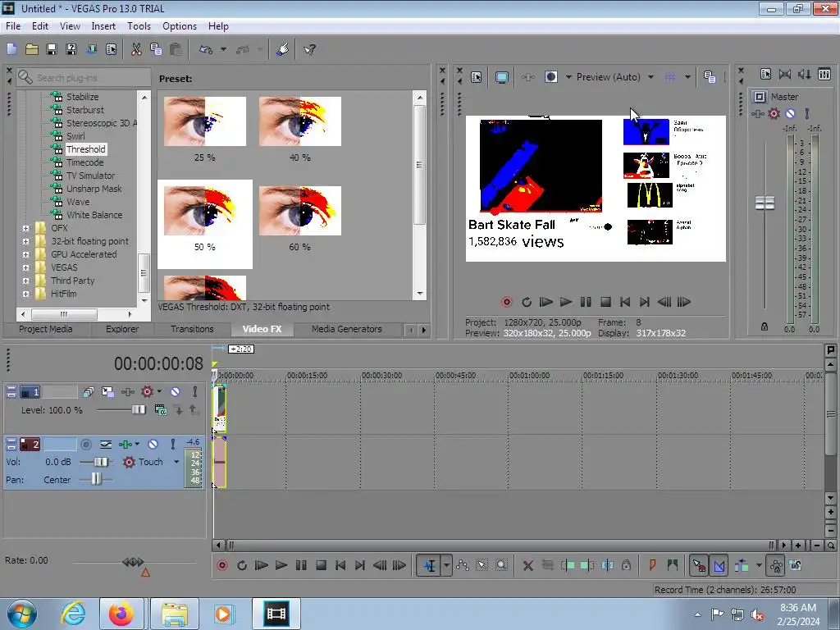840x630 pixels.
Task: Open Firefox from the Windows taskbar
Action: coord(121,614)
